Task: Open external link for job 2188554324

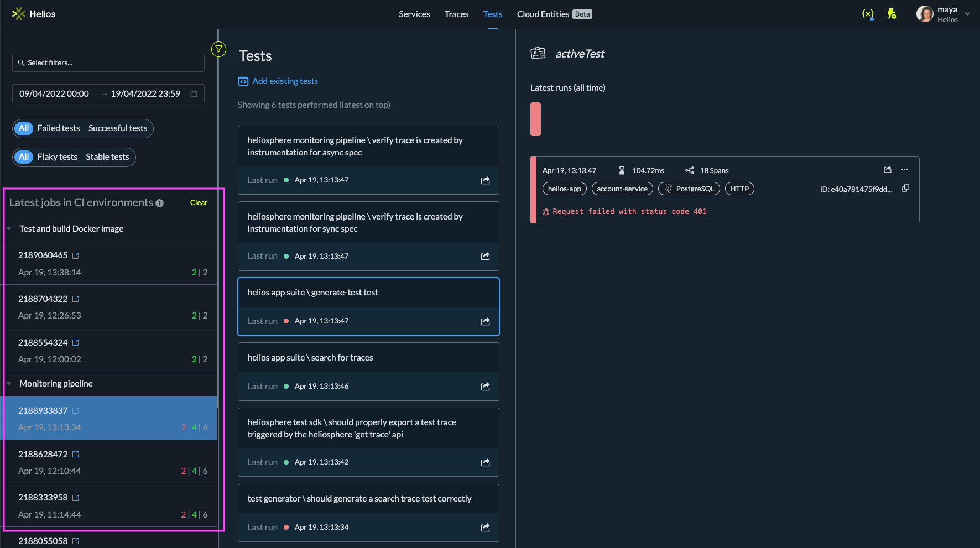Action: 76,343
